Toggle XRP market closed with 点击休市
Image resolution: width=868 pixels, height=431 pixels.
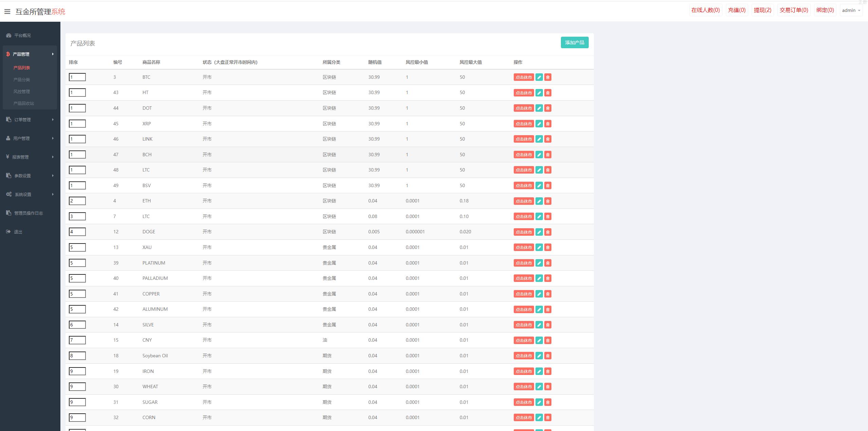pos(523,124)
